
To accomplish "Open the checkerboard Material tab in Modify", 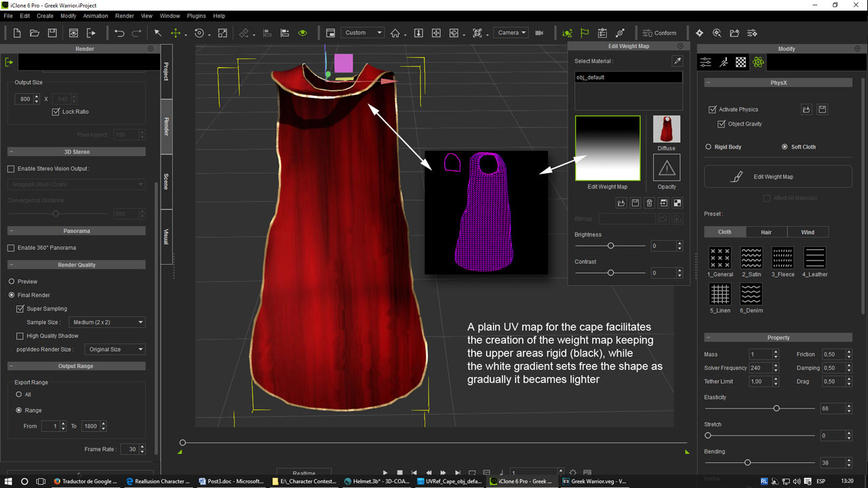I will pyautogui.click(x=741, y=62).
